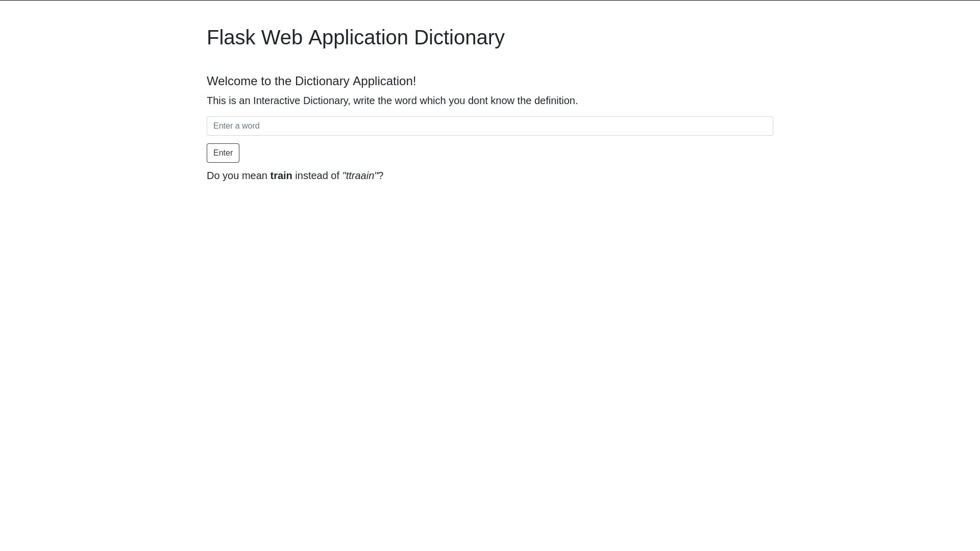Click 'This is an' at the paragraph start
The image size is (980, 551).
[x=228, y=101]
